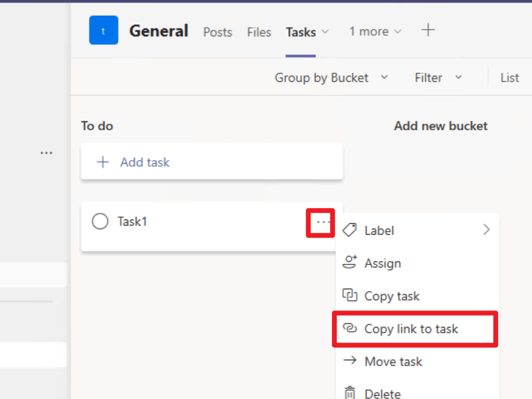This screenshot has height=399, width=532.
Task: Switch to List view
Action: (x=510, y=78)
